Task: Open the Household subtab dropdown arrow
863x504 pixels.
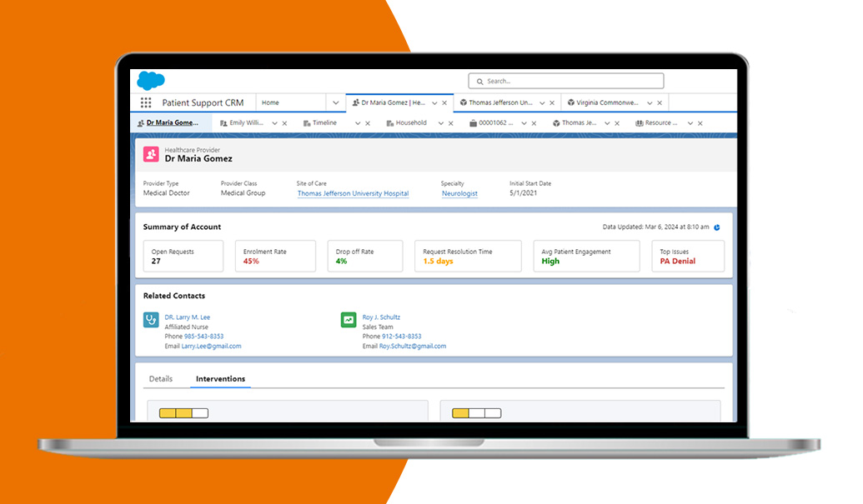Action: 440,123
